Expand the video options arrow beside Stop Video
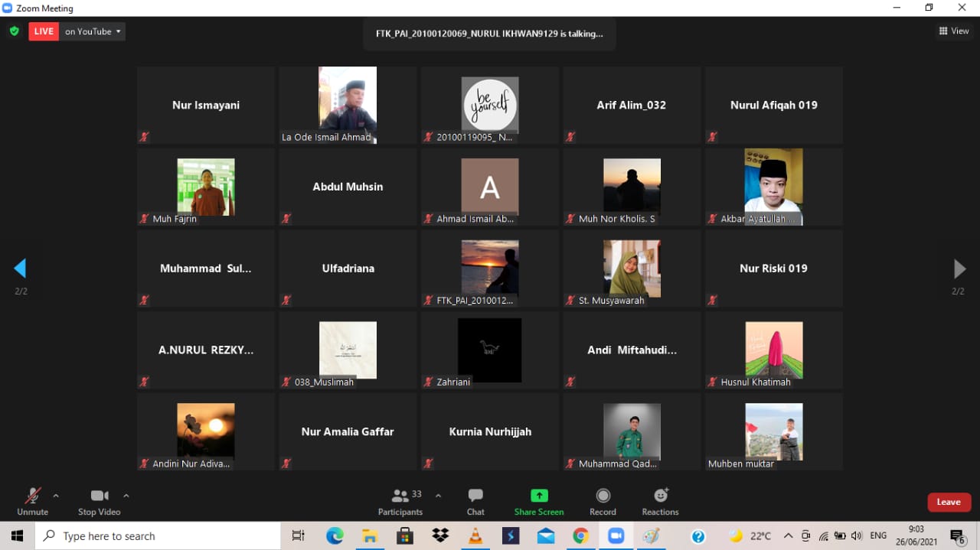 click(126, 496)
